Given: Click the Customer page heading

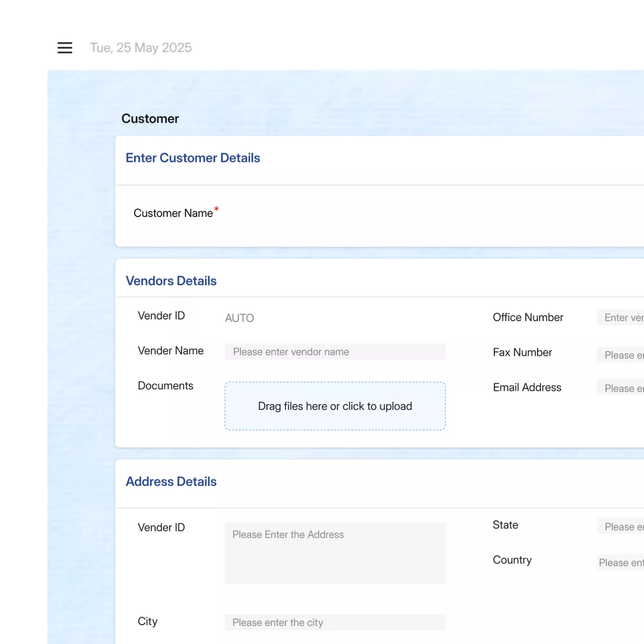Looking at the screenshot, I should pyautogui.click(x=150, y=119).
